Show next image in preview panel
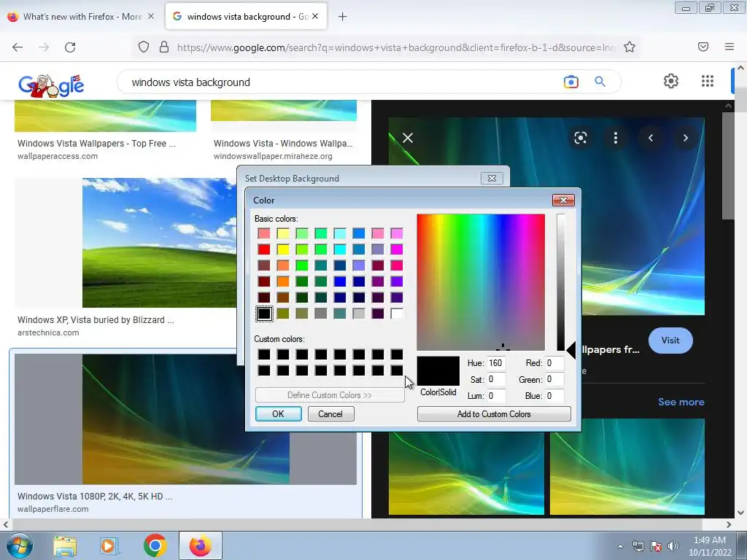This screenshot has height=560, width=747. click(x=686, y=138)
